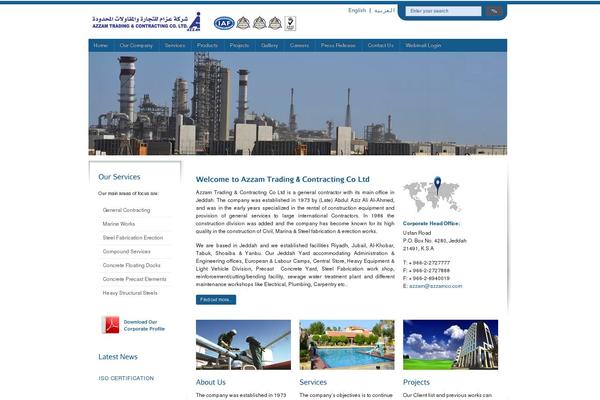The width and height of the screenshot is (600, 400).
Task: Open the Our Company menu
Action: (136, 45)
